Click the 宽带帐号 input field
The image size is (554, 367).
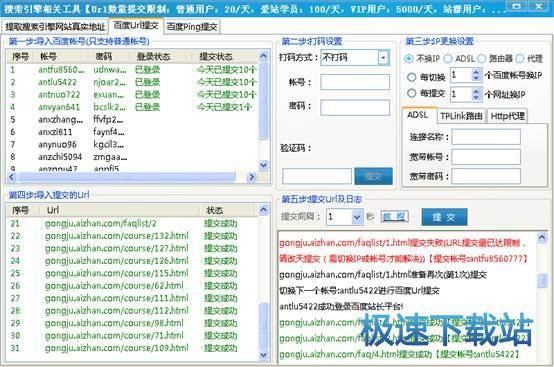(486, 156)
